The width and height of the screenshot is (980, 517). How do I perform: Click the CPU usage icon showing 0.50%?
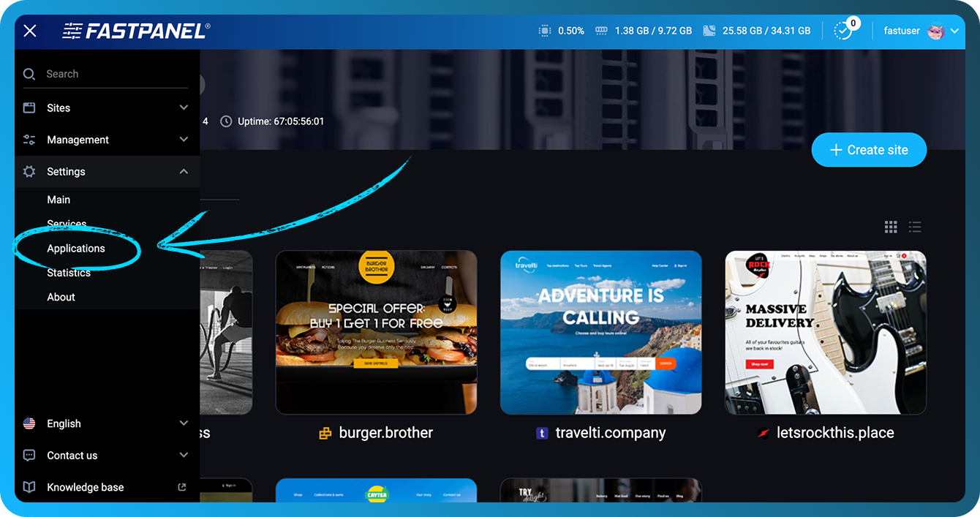tap(543, 31)
